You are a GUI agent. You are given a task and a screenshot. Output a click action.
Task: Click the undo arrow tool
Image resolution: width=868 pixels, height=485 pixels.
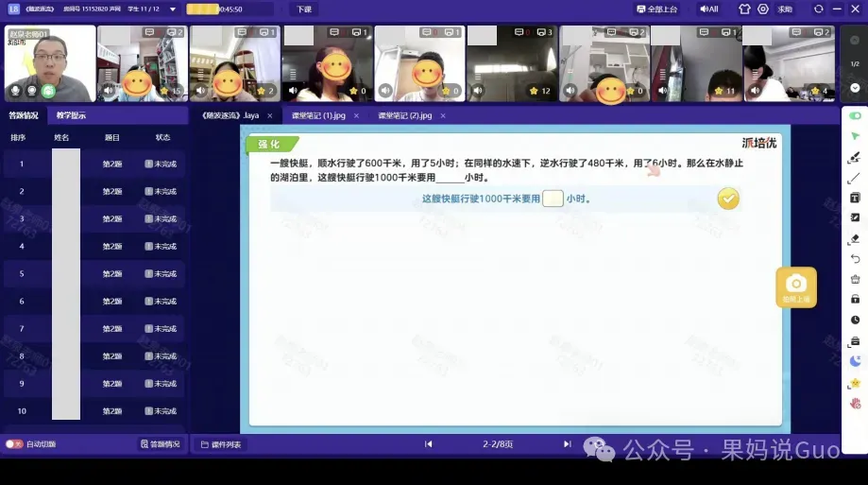pyautogui.click(x=856, y=259)
